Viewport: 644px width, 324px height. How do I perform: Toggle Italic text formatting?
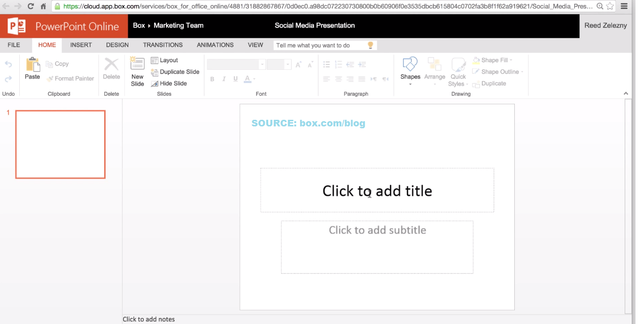224,79
